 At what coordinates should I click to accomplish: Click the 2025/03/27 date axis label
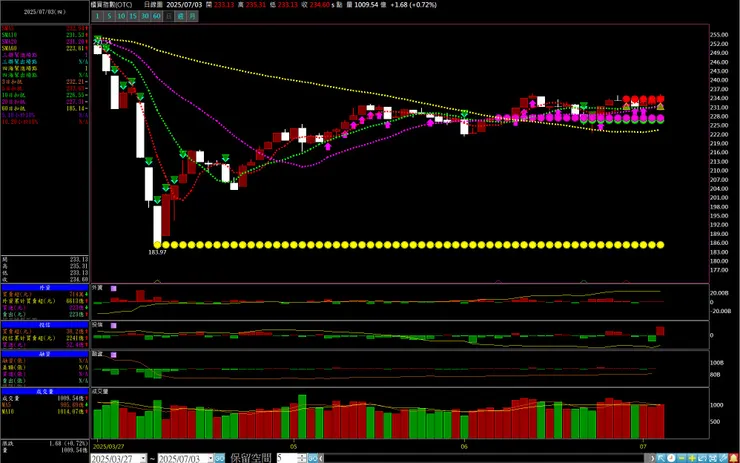(x=109, y=446)
